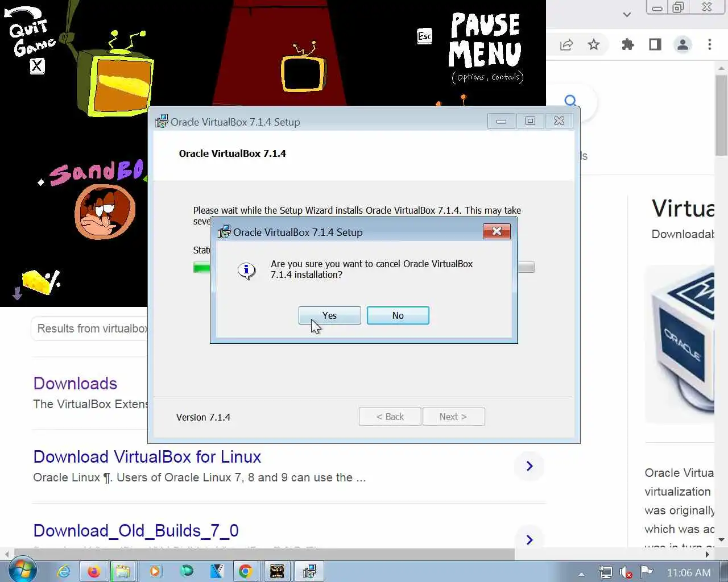
Task: Open Chrome's three-dot menu
Action: click(x=710, y=45)
